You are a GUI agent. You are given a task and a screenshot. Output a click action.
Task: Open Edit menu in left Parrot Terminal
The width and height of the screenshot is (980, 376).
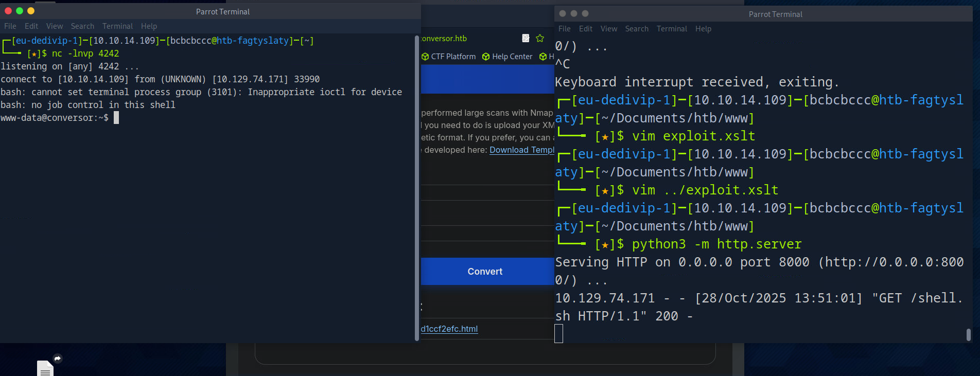(31, 26)
